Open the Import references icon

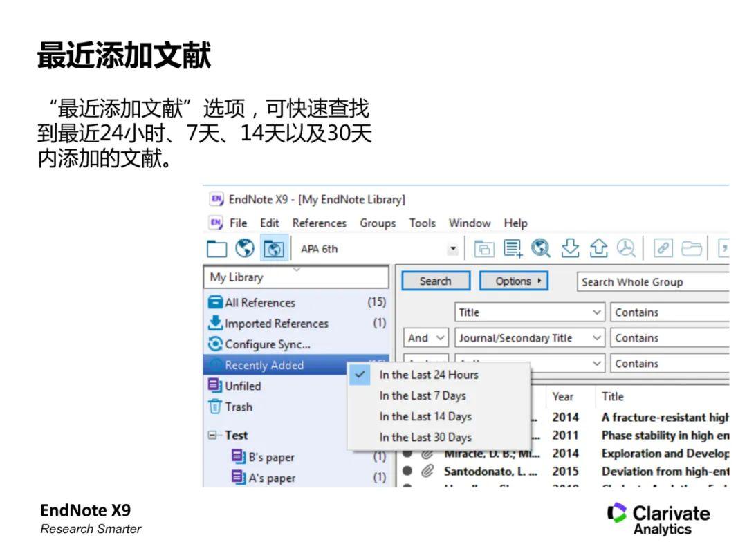coord(570,248)
